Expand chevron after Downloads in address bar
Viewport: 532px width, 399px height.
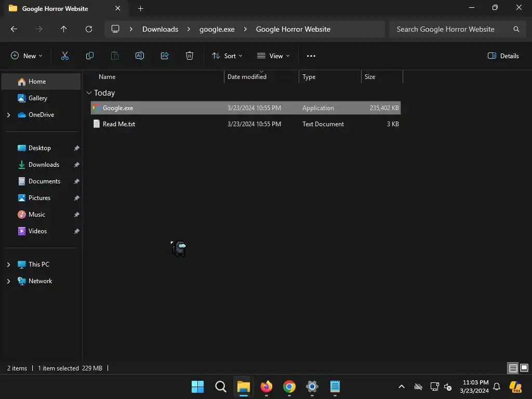click(189, 29)
